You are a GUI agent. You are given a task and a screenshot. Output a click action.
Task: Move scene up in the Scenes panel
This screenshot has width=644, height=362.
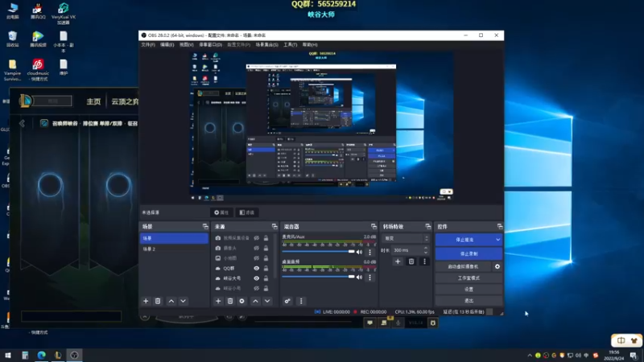tap(171, 301)
